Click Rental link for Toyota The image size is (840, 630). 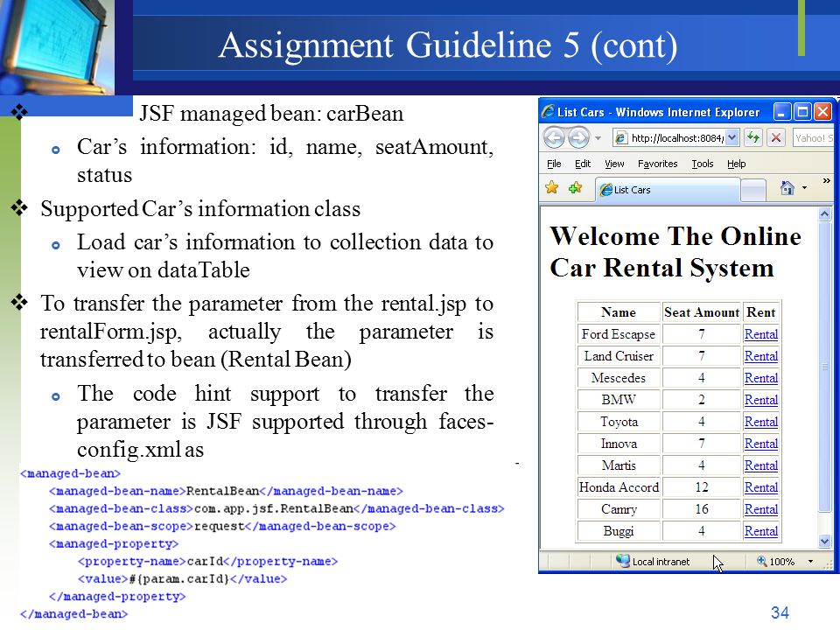(x=760, y=422)
